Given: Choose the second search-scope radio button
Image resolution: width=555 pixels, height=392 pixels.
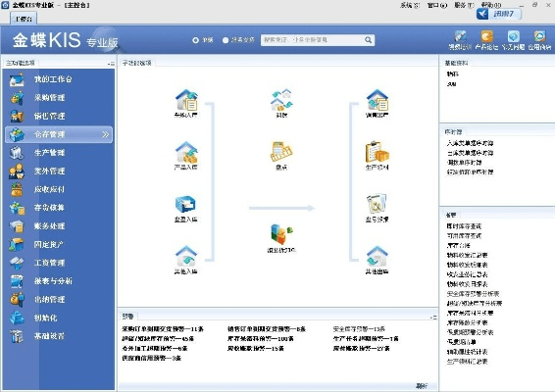Looking at the screenshot, I should click(x=226, y=40).
